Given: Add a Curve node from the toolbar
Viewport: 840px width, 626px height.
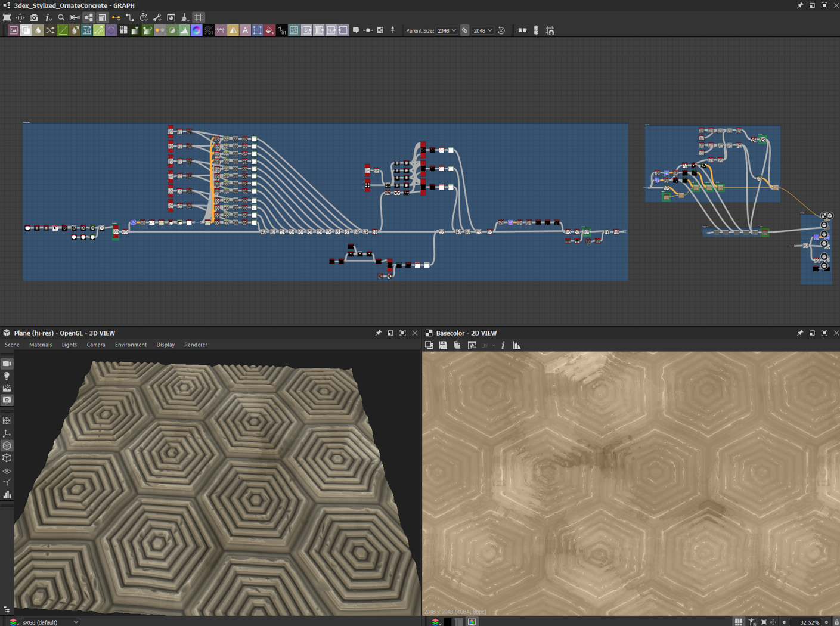Looking at the screenshot, I should (x=62, y=30).
